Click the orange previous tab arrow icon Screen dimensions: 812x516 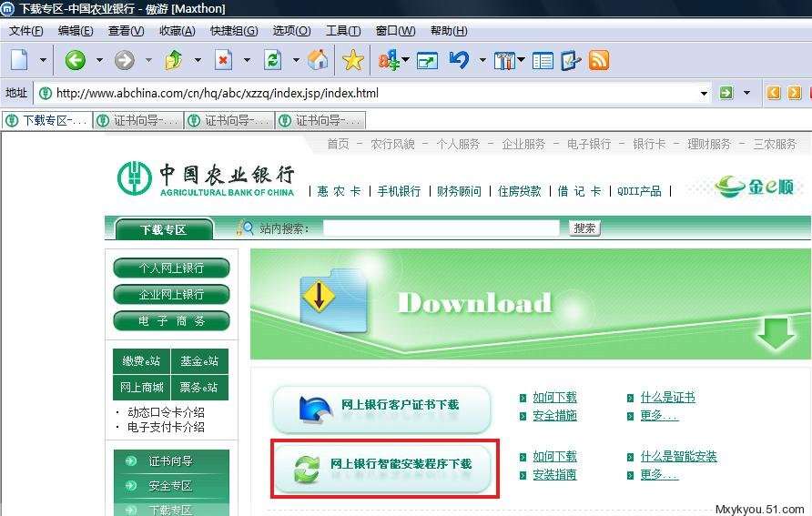[774, 93]
